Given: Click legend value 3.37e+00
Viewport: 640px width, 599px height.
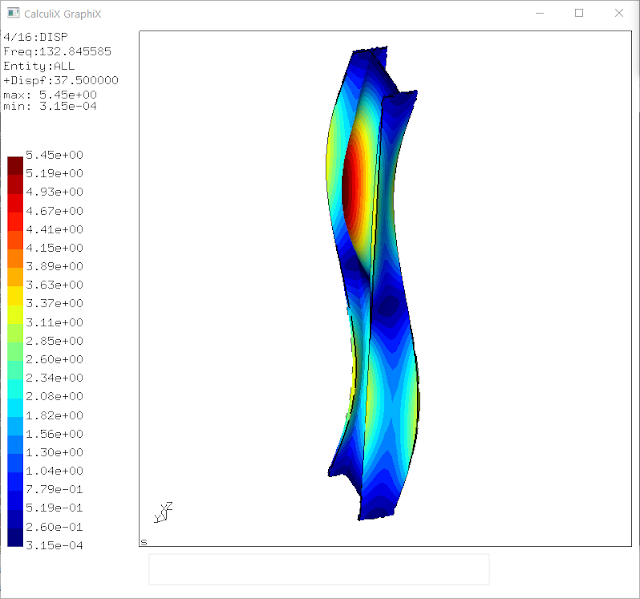Looking at the screenshot, I should pyautogui.click(x=54, y=303).
